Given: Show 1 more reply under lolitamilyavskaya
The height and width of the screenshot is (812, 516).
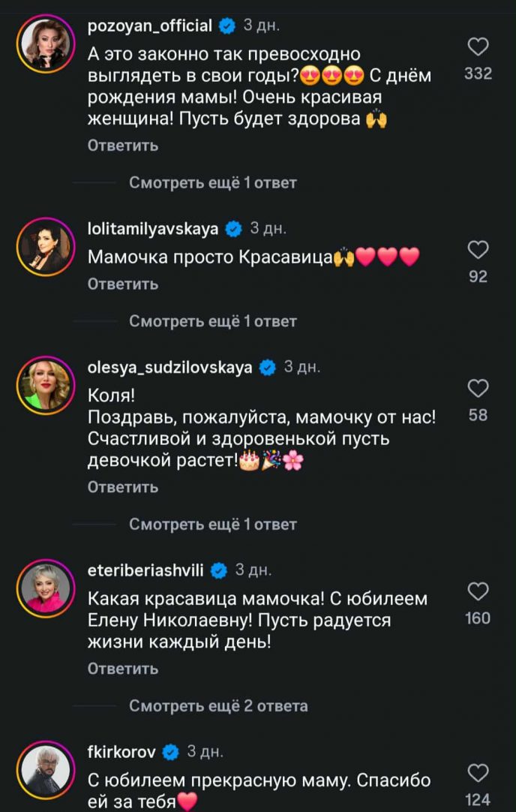Looking at the screenshot, I should pyautogui.click(x=213, y=321).
